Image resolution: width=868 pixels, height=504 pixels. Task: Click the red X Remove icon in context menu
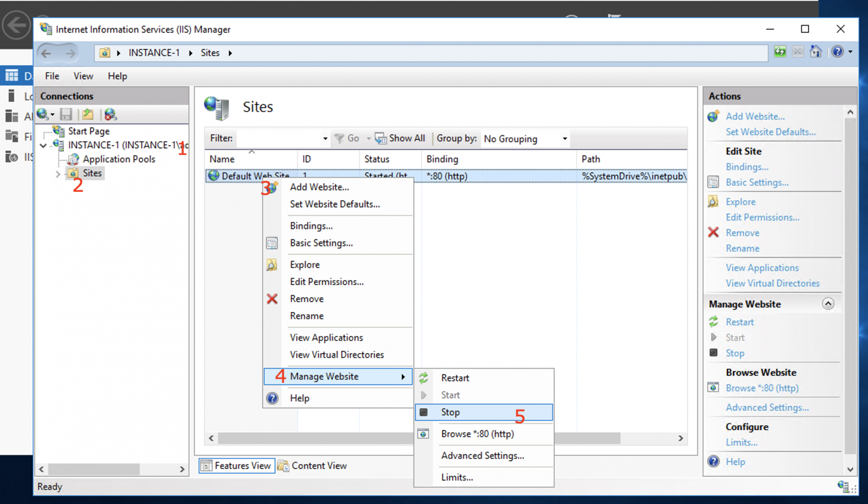pyautogui.click(x=272, y=299)
